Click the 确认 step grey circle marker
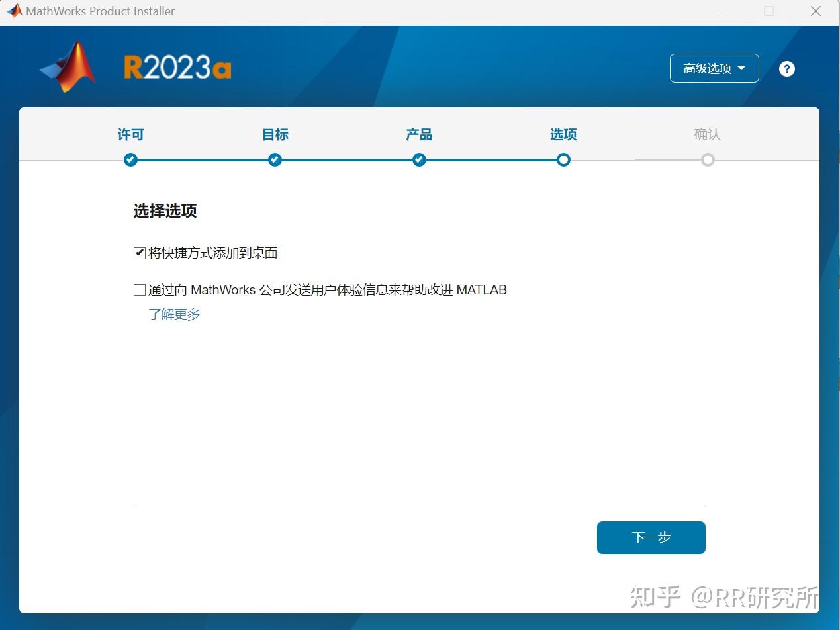 tap(708, 159)
